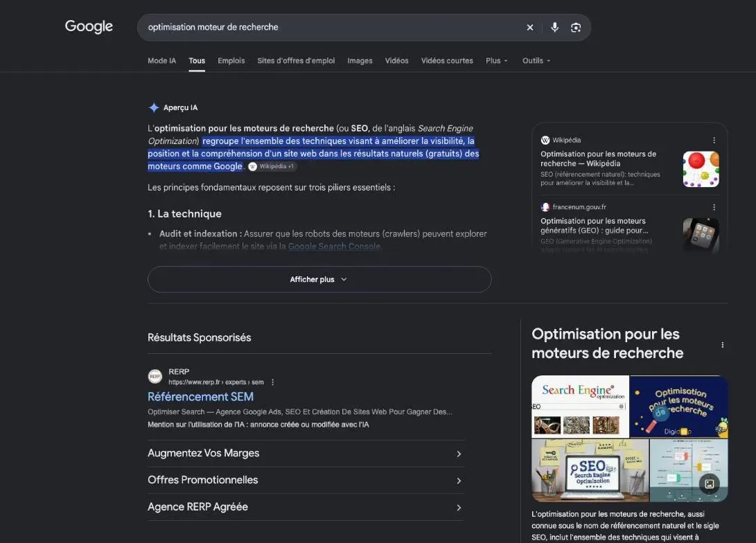Click the highlighted AI overview definition text

[313, 154]
